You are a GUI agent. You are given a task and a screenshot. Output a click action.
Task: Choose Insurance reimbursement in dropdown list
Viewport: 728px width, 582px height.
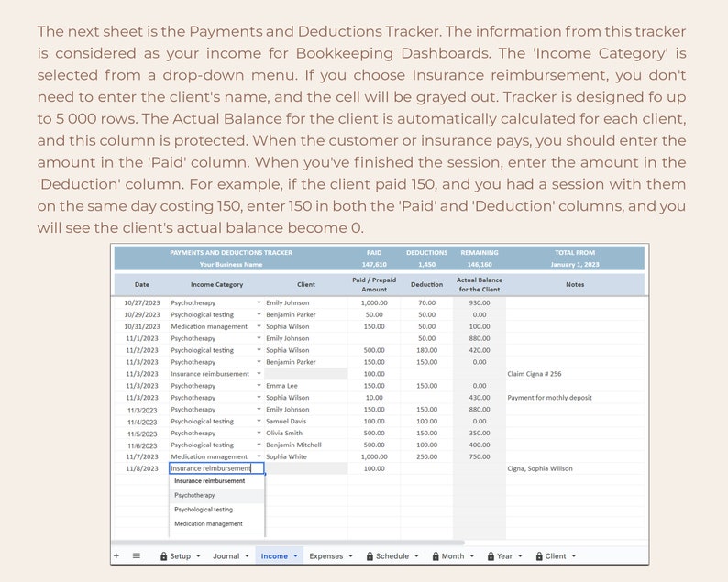point(216,481)
